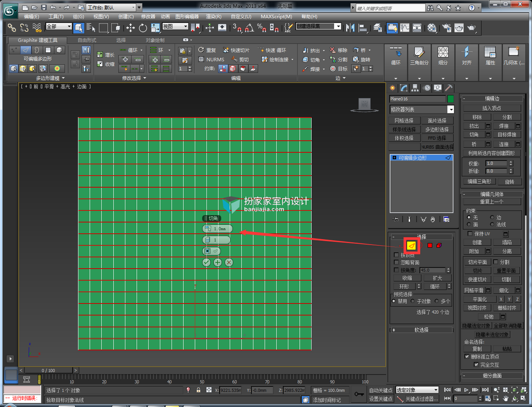532x407 pixels.
Task: Cancel the chamfer caddy
Action: click(x=229, y=262)
